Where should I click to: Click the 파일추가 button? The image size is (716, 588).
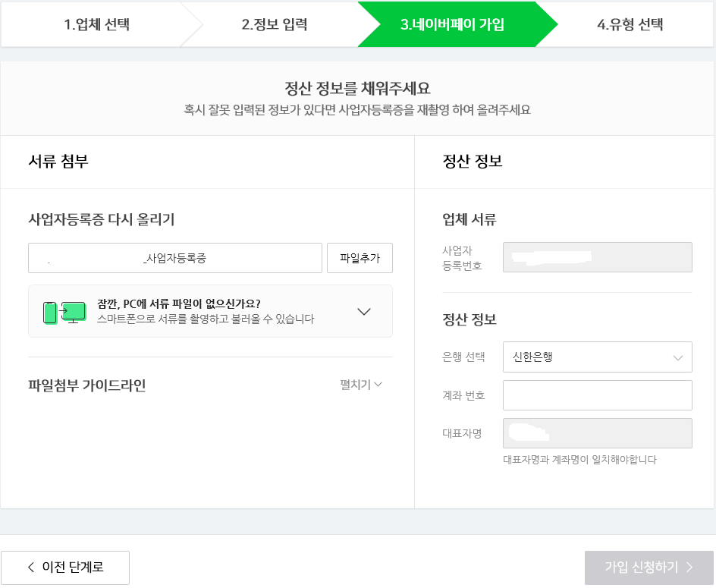pos(360,258)
